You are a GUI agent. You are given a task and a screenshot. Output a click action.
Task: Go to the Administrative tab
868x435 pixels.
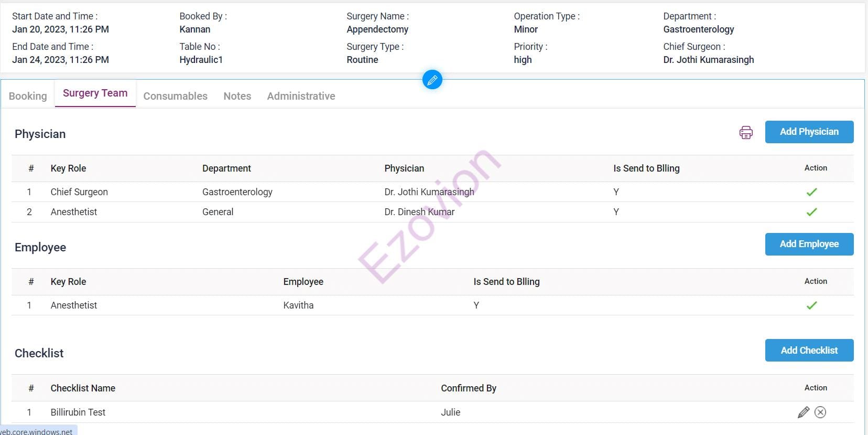pyautogui.click(x=301, y=96)
